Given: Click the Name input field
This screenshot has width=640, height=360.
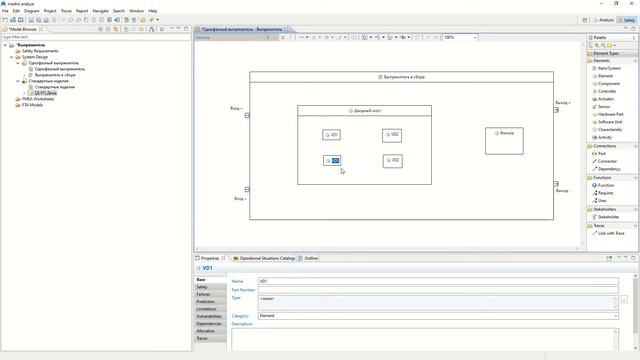Looking at the screenshot, I should coord(438,281).
